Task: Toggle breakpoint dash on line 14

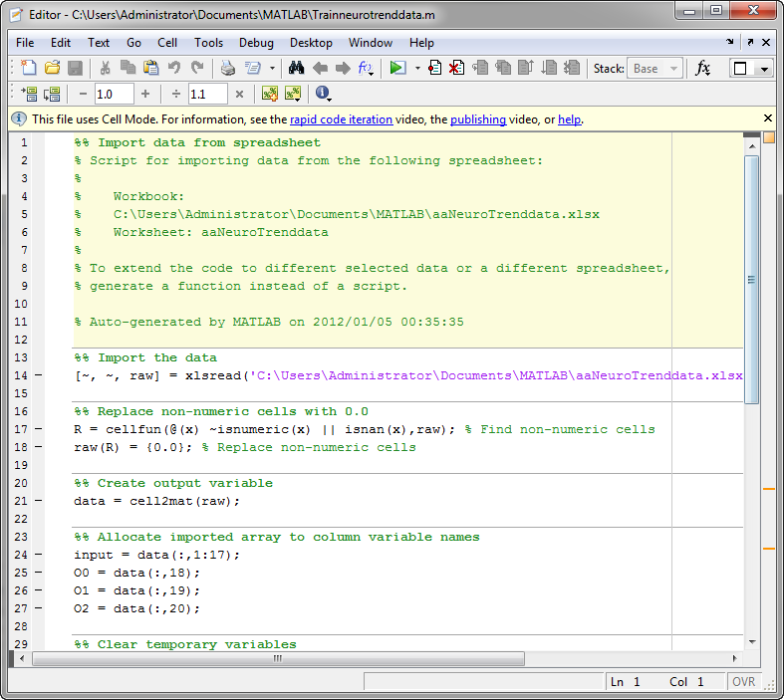Action: 39,375
